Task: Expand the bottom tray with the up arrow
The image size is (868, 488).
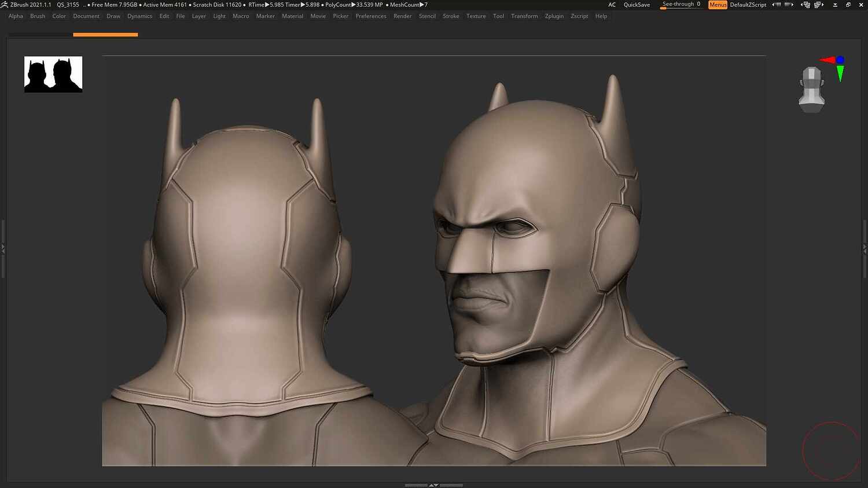Action: tap(432, 485)
